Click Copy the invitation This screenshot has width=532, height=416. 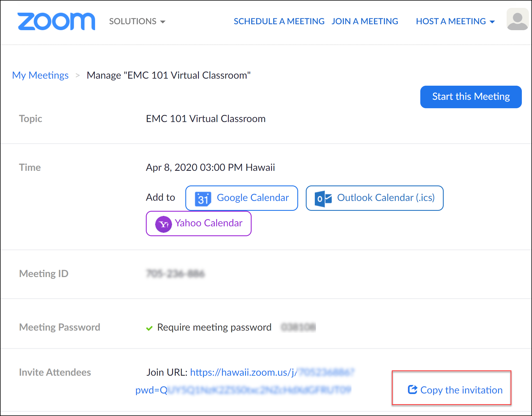tap(461, 390)
